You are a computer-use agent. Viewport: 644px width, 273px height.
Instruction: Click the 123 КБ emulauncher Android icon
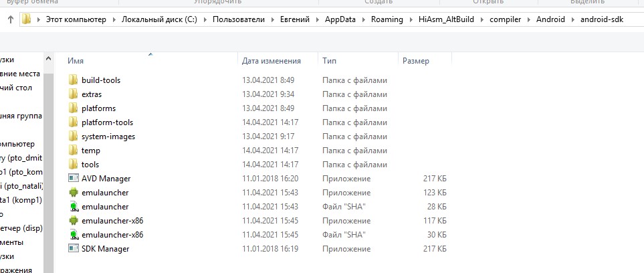[73, 193]
